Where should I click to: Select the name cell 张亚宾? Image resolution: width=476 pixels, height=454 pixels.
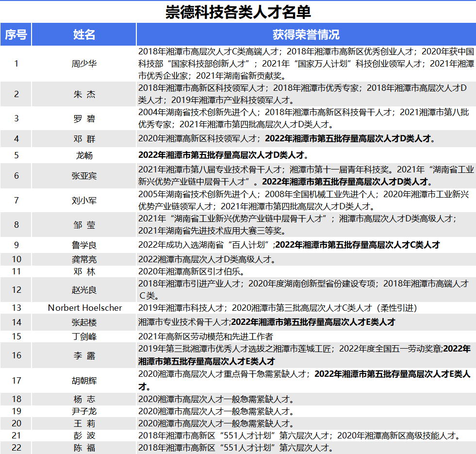[84, 176]
